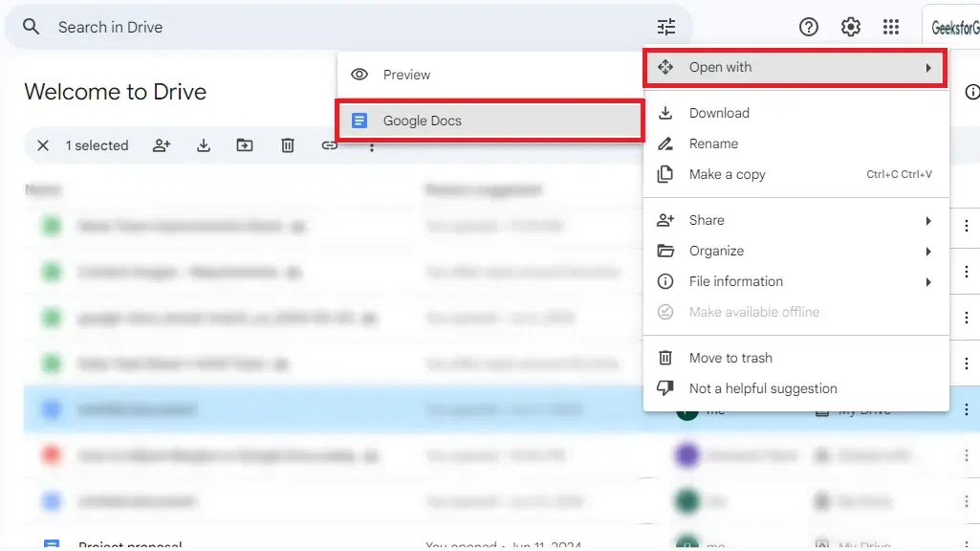Open more actions for the second file row
This screenshot has height=551, width=980.
[x=967, y=272]
